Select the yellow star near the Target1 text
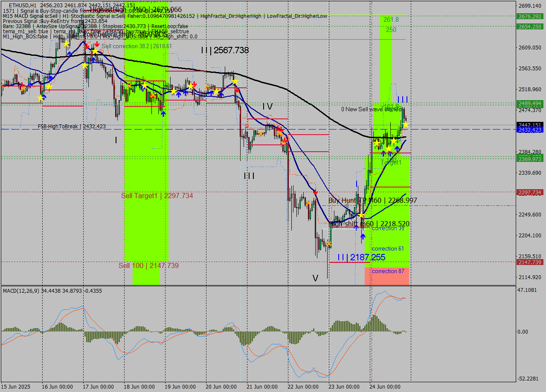This screenshot has width=546, height=392. pyautogui.click(x=389, y=149)
